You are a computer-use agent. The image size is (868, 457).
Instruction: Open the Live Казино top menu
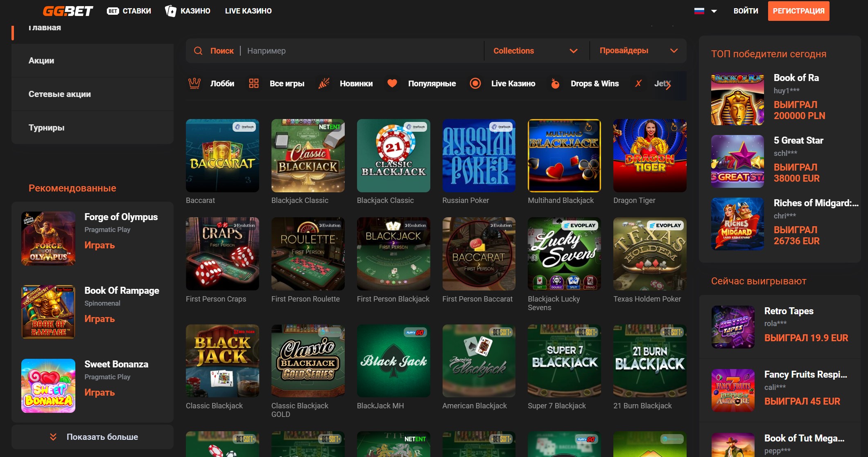coord(248,11)
